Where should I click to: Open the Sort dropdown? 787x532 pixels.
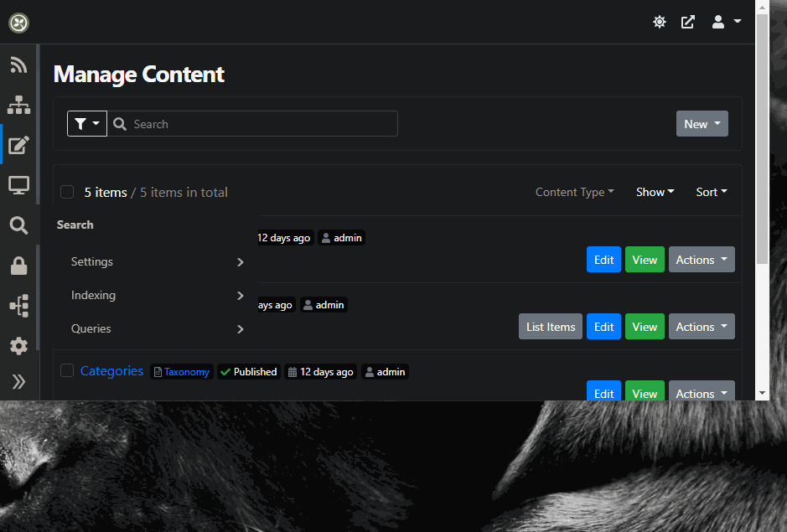(x=711, y=192)
